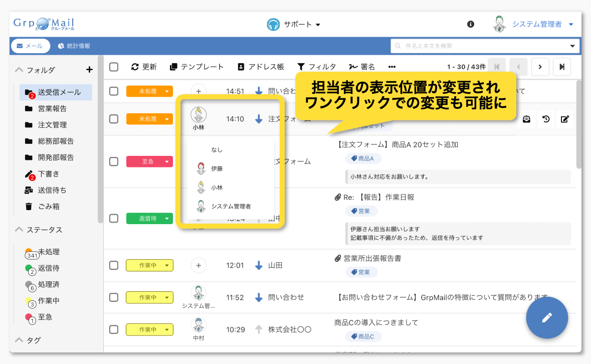Add assignee on the 14:51 mail row
This screenshot has height=364, width=591.
[x=199, y=91]
